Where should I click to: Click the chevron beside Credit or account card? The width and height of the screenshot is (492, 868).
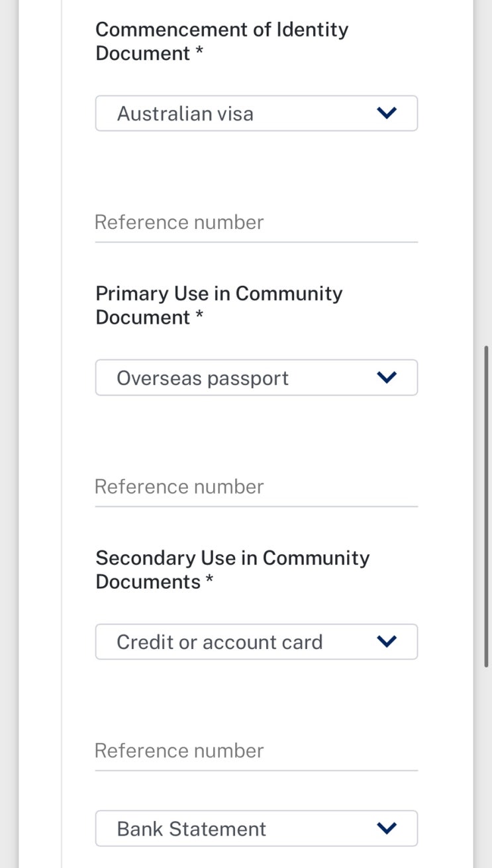tap(386, 642)
